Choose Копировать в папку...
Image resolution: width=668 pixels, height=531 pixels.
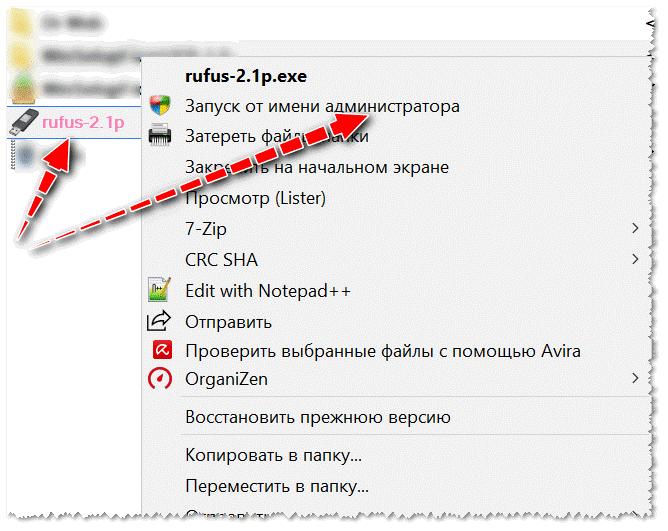pyautogui.click(x=274, y=455)
